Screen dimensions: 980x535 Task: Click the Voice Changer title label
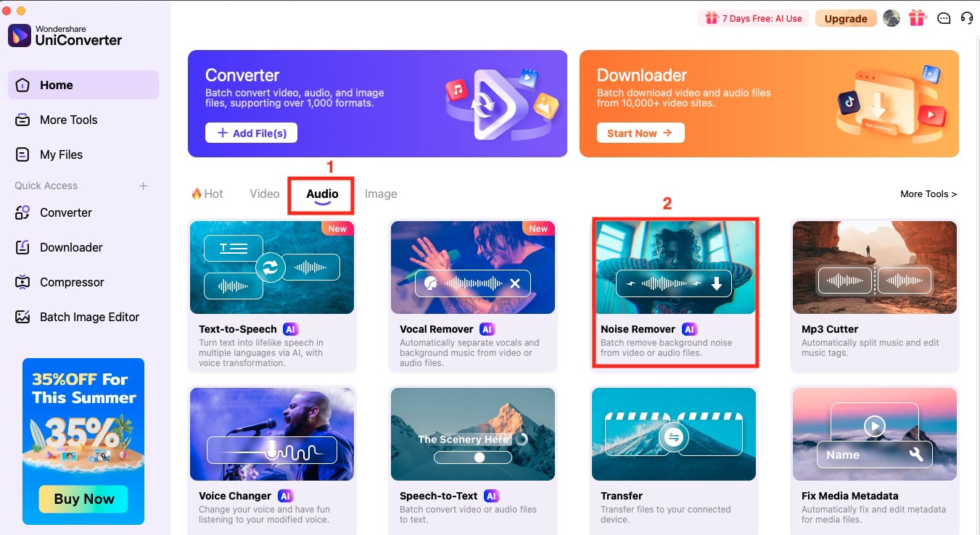point(235,496)
